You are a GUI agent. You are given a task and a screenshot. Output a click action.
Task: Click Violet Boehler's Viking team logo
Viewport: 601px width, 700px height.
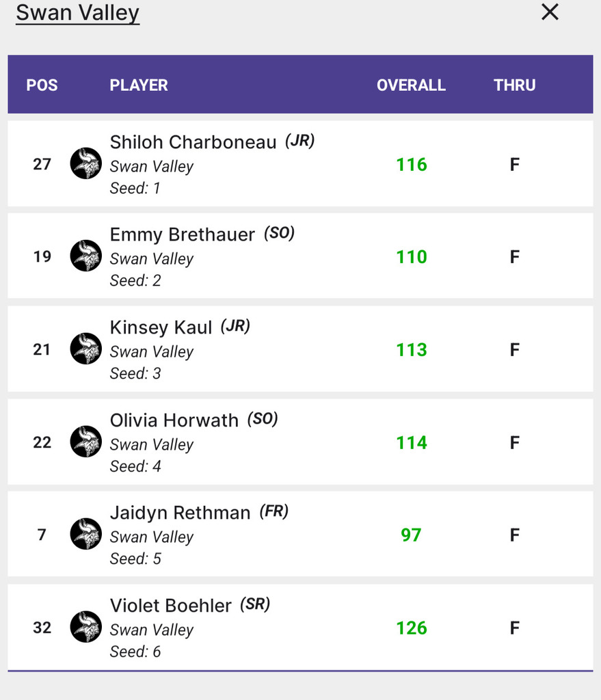[x=85, y=628]
